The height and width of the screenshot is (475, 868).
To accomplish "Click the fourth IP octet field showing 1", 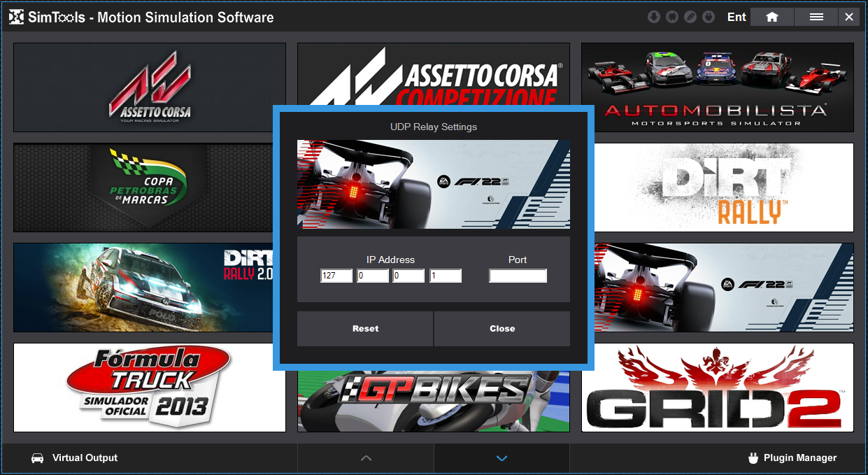I will pos(446,276).
